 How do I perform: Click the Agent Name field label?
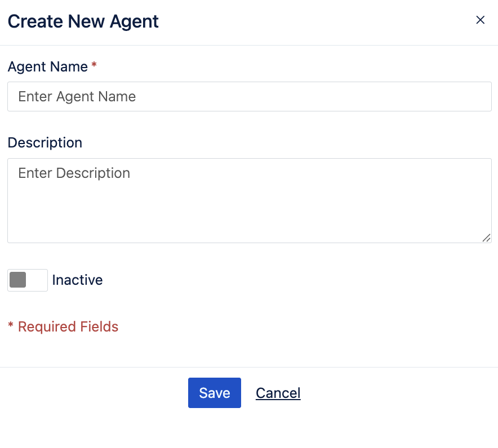tap(47, 66)
